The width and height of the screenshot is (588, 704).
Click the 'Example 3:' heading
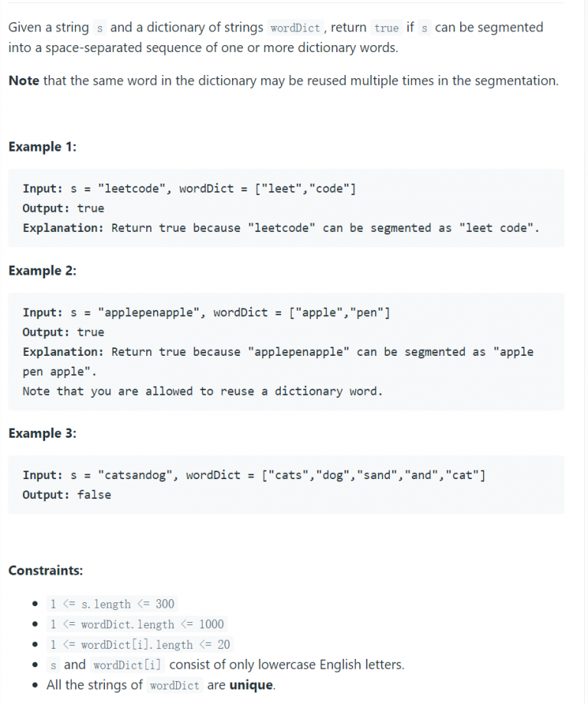coord(43,433)
